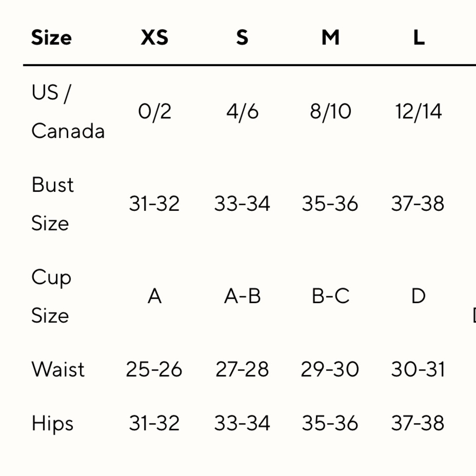The height and width of the screenshot is (476, 476).
Task: Click the 0/2 US size cell
Action: coord(155,111)
